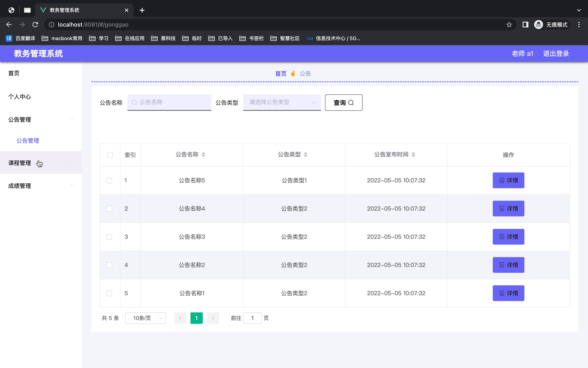
Task: Toggle the select-all header checkbox
Action: coord(110,155)
